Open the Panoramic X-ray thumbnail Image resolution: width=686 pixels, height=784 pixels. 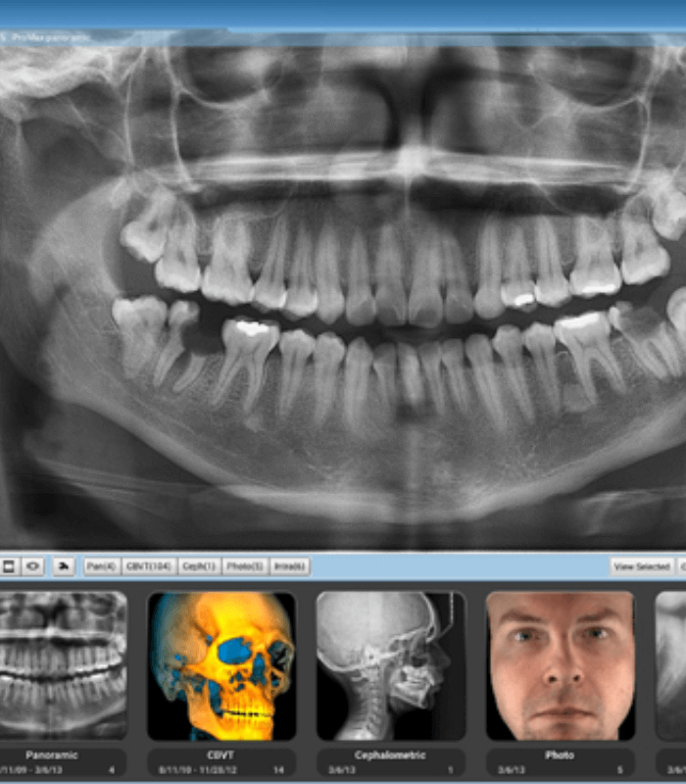[x=63, y=664]
